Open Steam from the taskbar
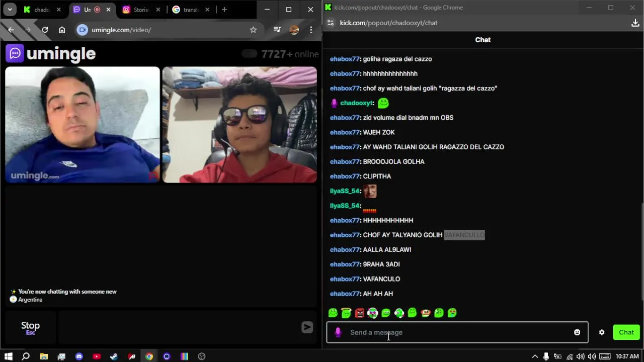This screenshot has width=644, height=362. tap(114, 356)
